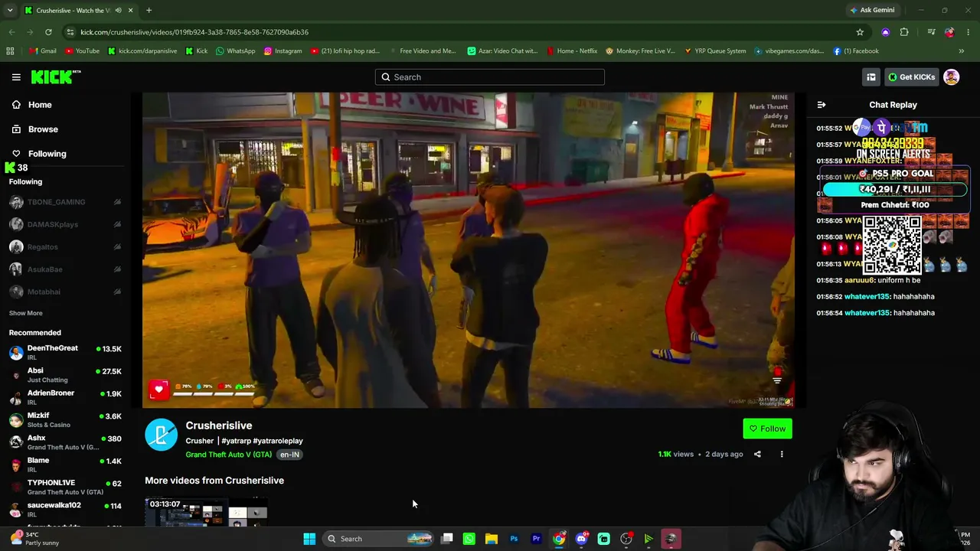This screenshot has height=551, width=980.
Task: Select the en-IN language tag
Action: click(289, 455)
